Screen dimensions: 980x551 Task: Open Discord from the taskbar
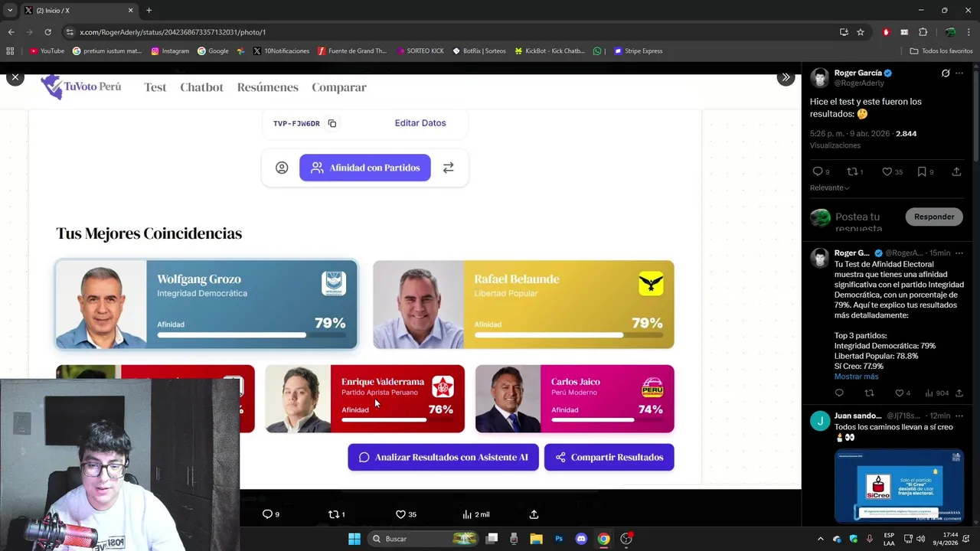[x=581, y=539]
